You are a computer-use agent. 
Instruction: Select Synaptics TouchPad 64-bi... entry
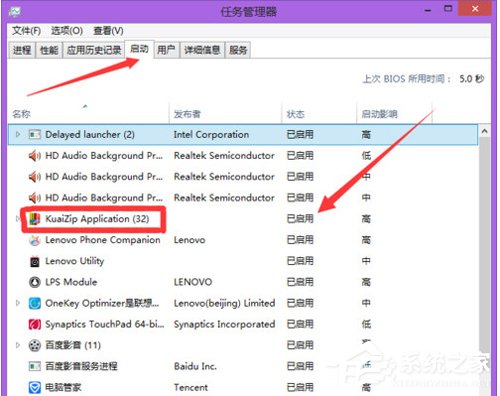pyautogui.click(x=105, y=324)
